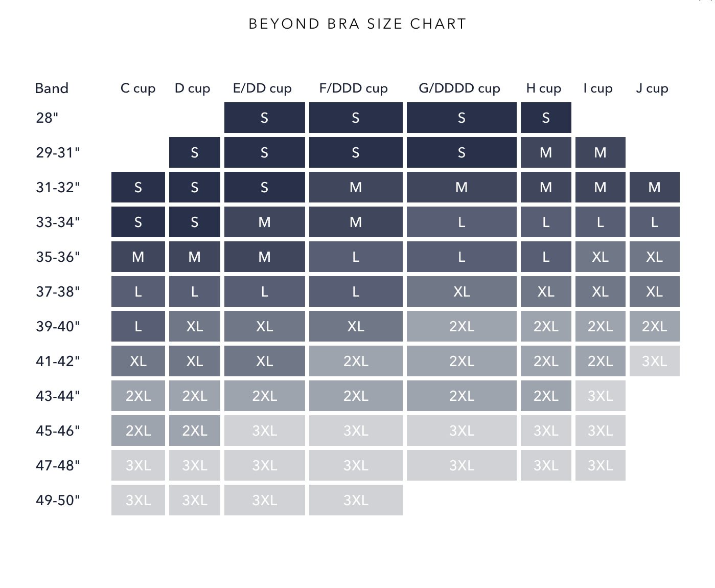Select the J cup column header
Viewport: 715px width, 588px height.
[652, 88]
